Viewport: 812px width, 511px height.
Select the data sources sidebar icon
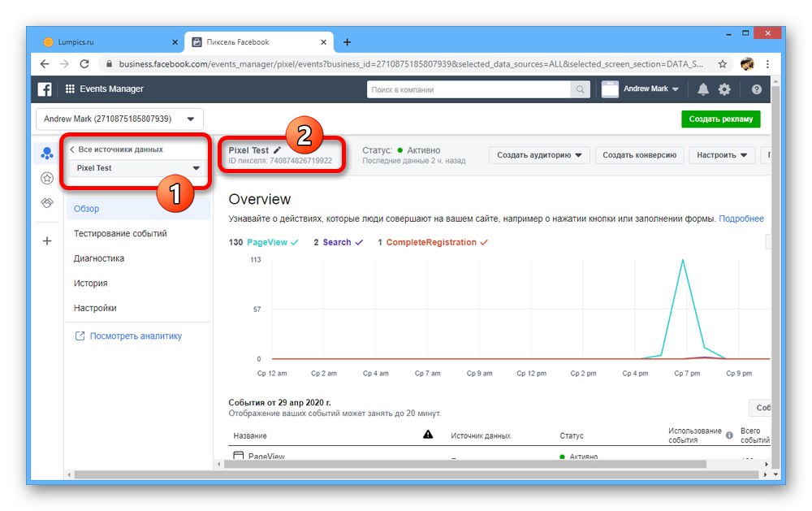[47, 153]
